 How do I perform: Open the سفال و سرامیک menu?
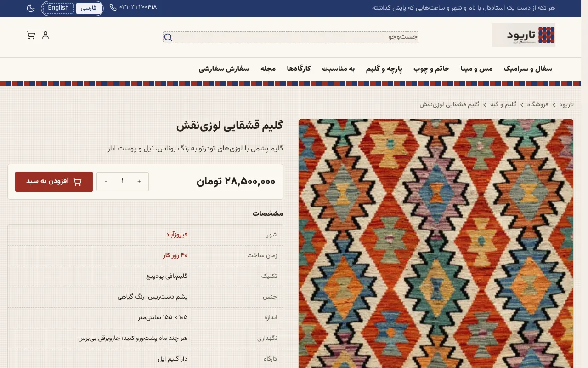point(528,69)
